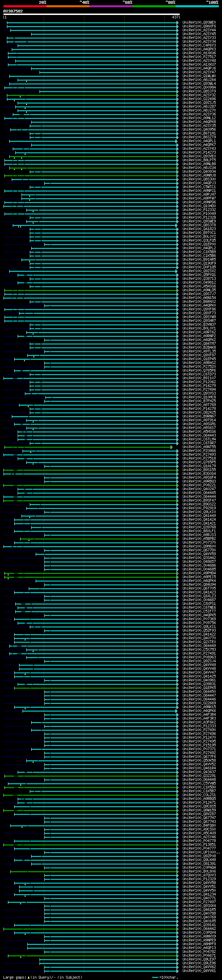Click the cyan ~100% identity legend segment
This screenshot has height=980, width=222.
(x=197, y=6)
